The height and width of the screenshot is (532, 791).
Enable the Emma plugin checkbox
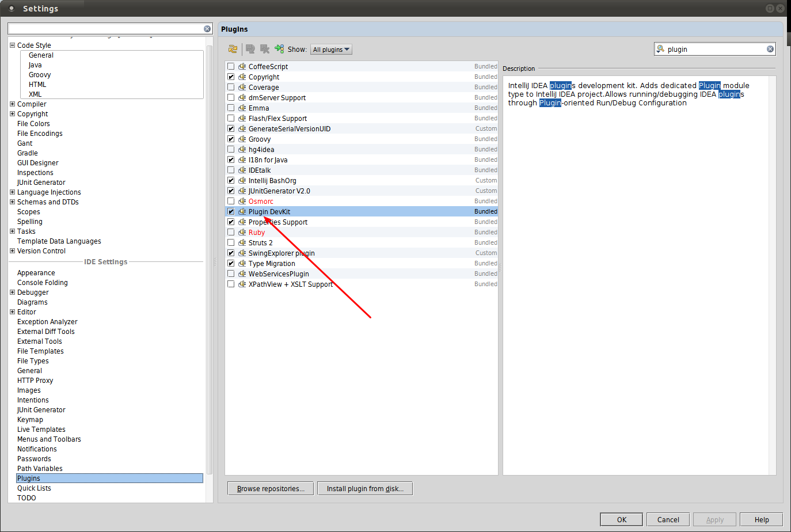231,108
